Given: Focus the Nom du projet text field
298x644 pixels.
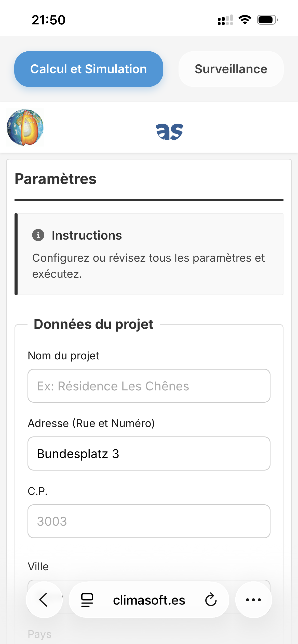Looking at the screenshot, I should (149, 386).
